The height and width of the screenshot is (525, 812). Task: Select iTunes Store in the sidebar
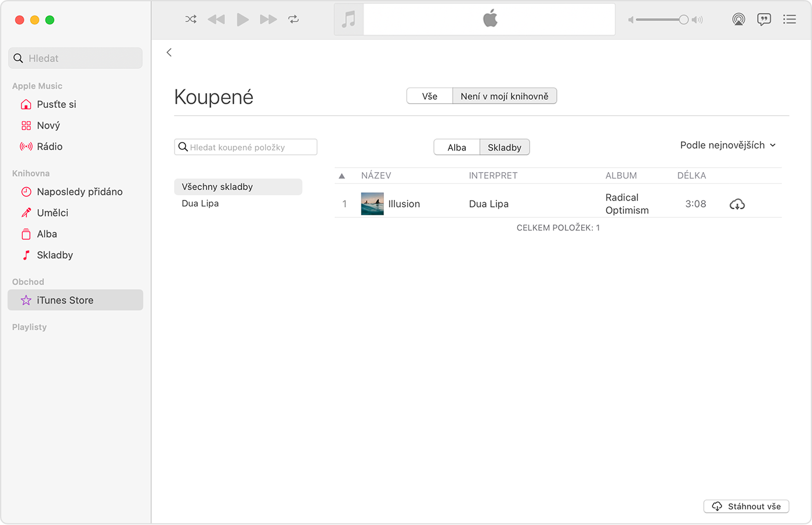point(75,300)
